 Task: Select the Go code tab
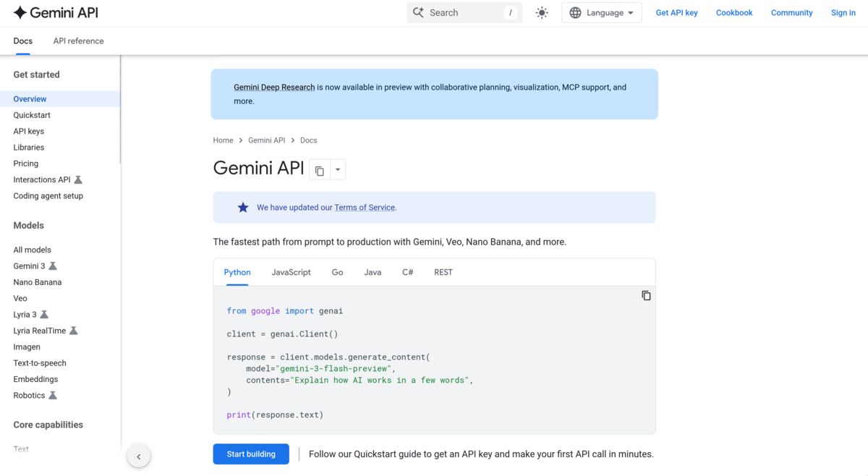(x=337, y=273)
